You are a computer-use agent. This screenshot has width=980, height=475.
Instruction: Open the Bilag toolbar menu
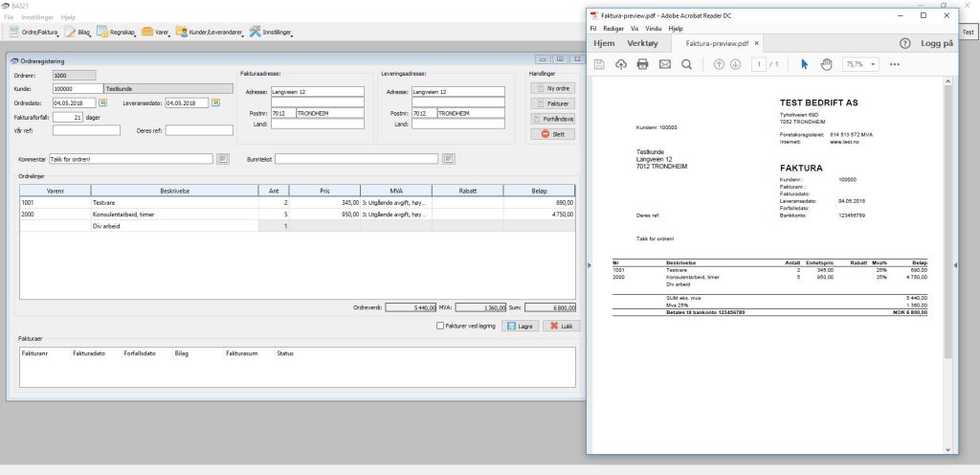[x=78, y=32]
